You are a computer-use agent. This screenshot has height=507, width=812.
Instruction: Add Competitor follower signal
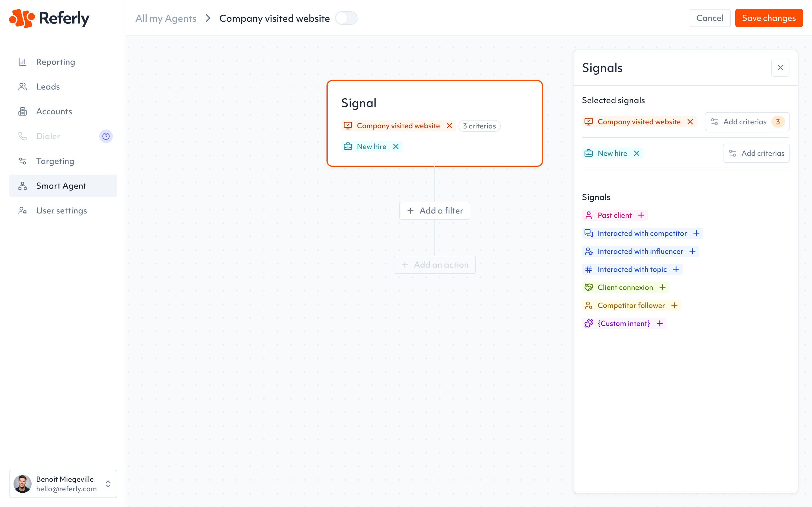[674, 306]
